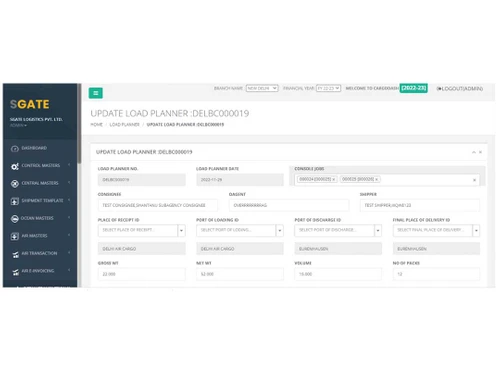Click Delhi Air Cargo field under Port of Loading
Image resolution: width=500 pixels, height=375 pixels.
pos(240,249)
